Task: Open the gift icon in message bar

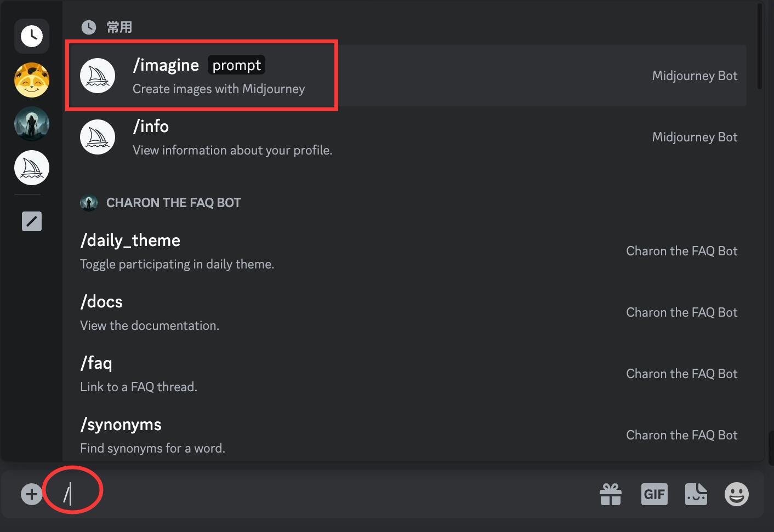Action: [611, 494]
